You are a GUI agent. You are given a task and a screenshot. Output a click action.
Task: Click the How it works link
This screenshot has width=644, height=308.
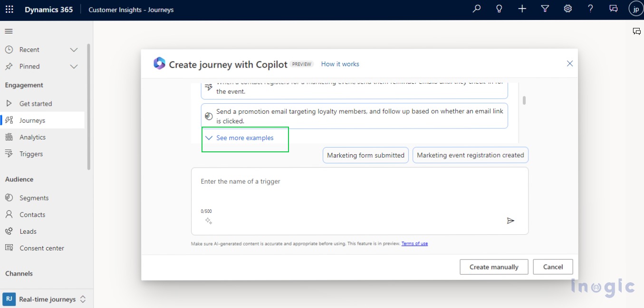tap(340, 64)
